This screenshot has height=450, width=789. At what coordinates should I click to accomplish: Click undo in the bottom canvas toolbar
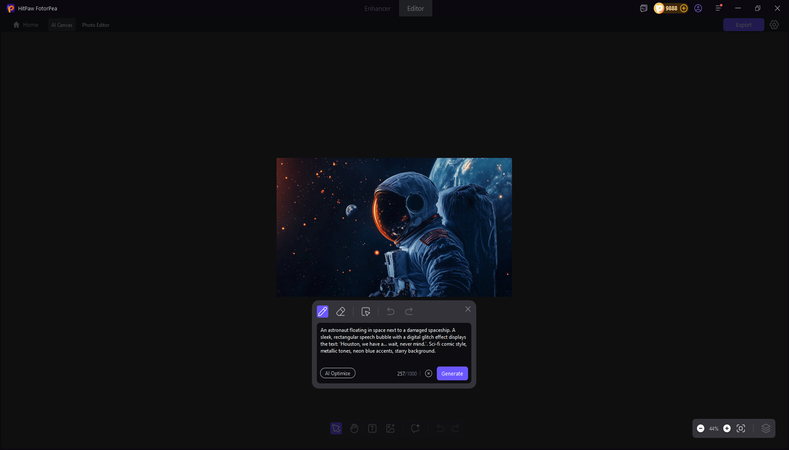(440, 428)
